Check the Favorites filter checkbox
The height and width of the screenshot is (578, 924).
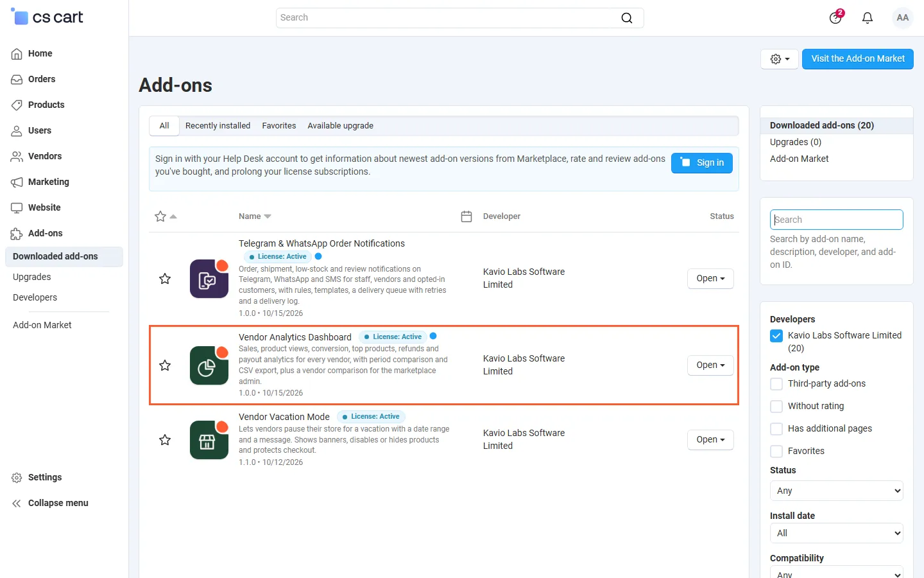click(x=776, y=451)
